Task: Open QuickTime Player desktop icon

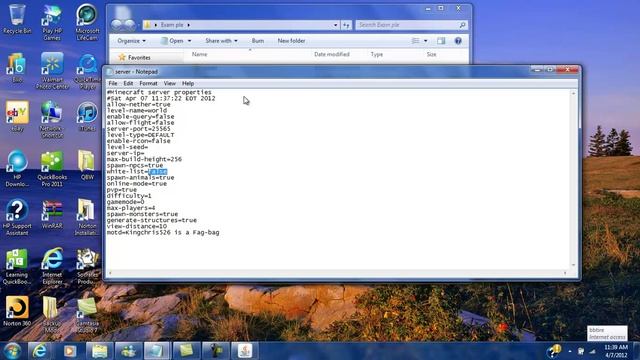Action: (87, 71)
